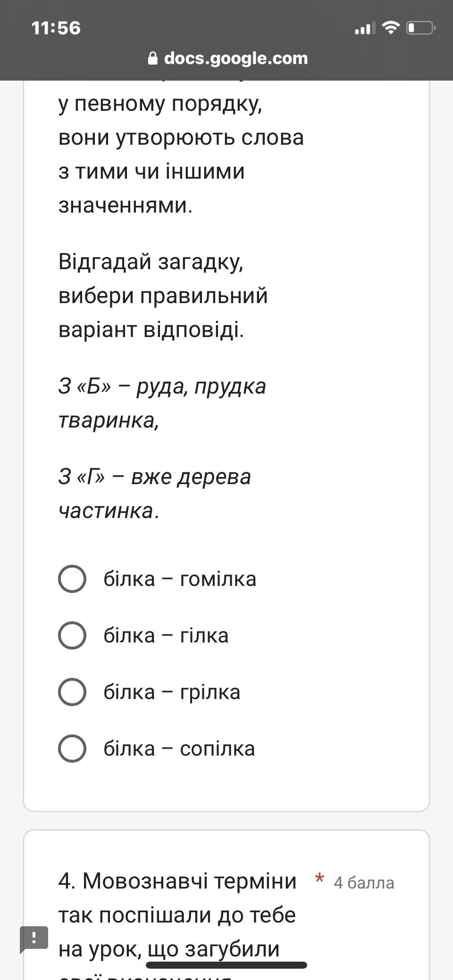453x980 pixels.
Task: Tap the riddle line З «Б» – руда, прудка
Action: (x=162, y=387)
